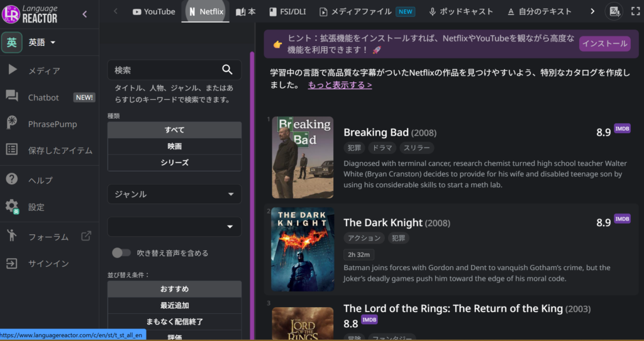Screen dimensions: 644x341
Task: Open the translate page icon at top right
Action: 613,11
